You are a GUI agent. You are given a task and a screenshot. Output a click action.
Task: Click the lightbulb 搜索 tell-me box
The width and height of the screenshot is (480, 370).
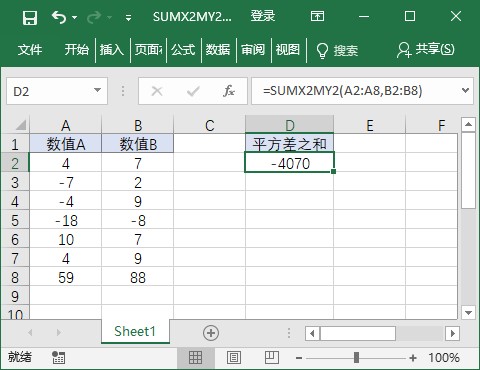(x=337, y=50)
